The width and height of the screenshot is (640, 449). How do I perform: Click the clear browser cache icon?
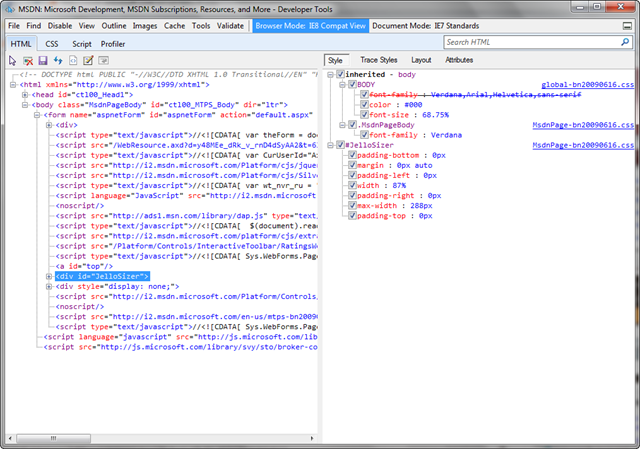click(28, 61)
